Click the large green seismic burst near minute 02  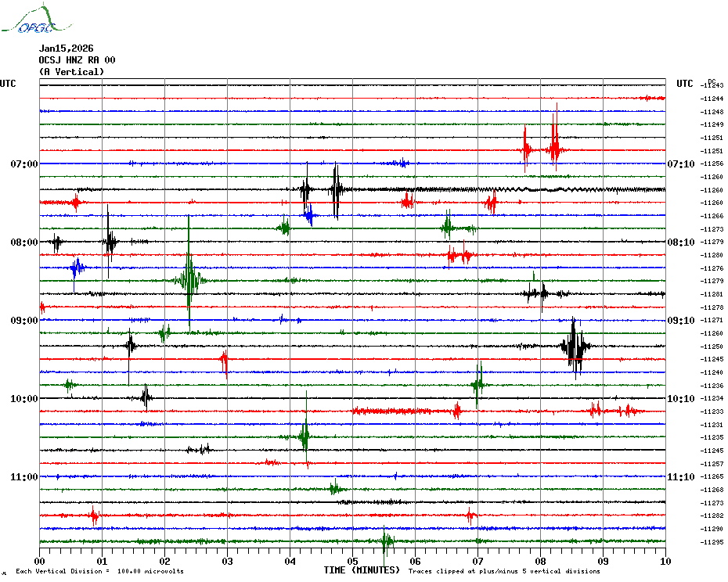coord(189,279)
